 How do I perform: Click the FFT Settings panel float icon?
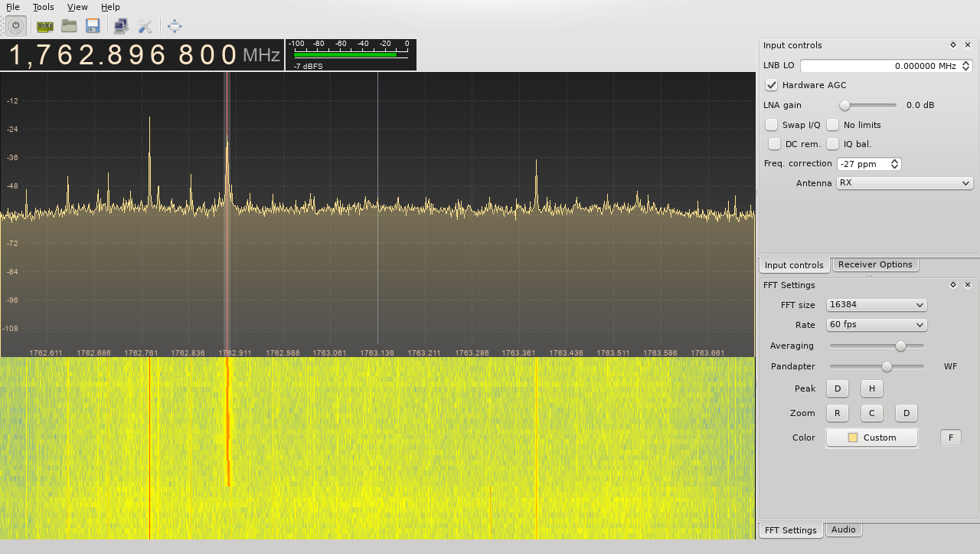tap(952, 284)
